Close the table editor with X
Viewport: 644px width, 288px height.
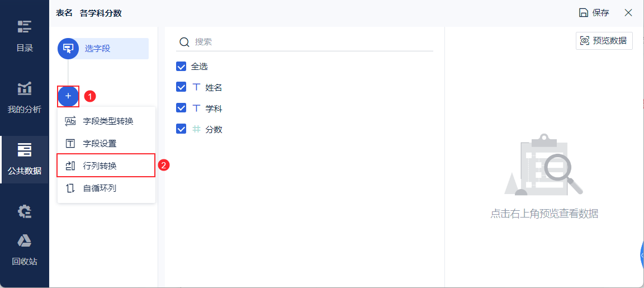click(x=628, y=13)
